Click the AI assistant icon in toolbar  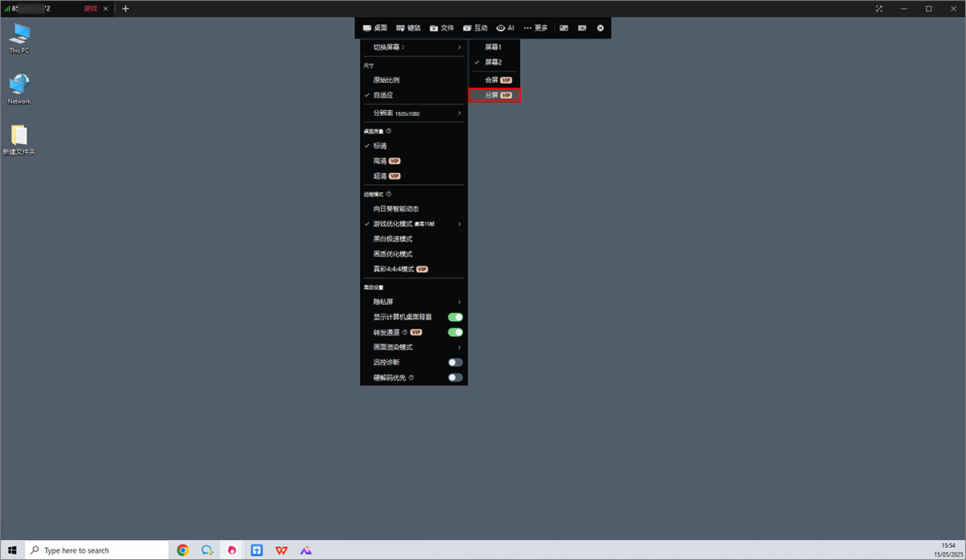(x=506, y=28)
